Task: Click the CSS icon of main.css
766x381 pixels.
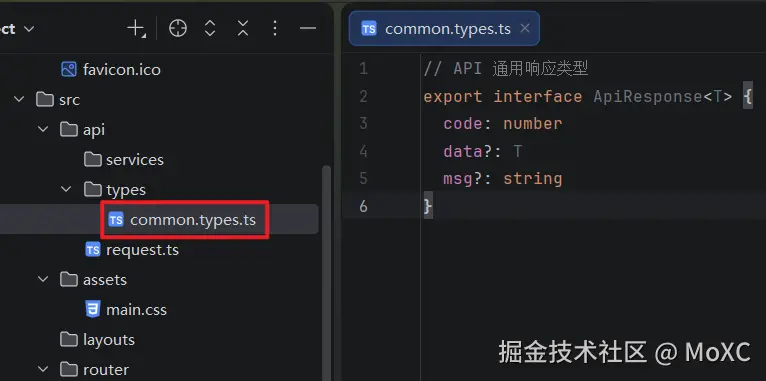Action: 93,310
